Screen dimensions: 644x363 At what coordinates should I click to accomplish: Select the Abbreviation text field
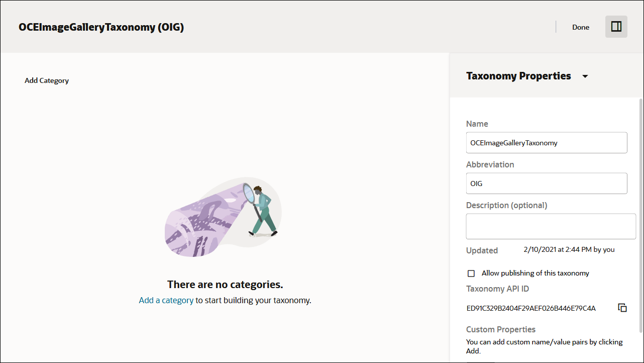pyautogui.click(x=546, y=183)
